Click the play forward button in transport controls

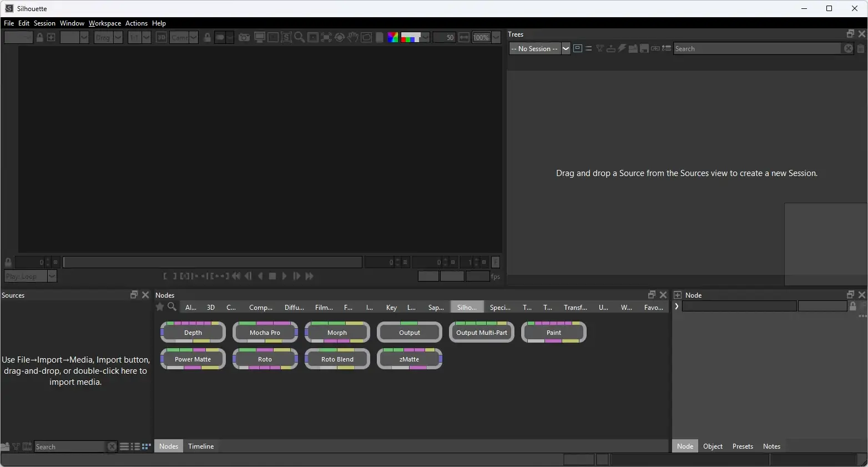tap(284, 276)
